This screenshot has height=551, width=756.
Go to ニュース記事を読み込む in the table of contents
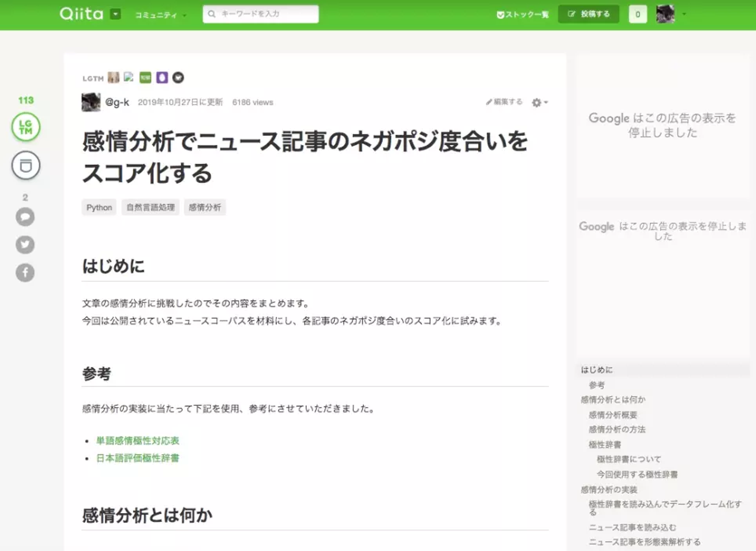pos(633,527)
